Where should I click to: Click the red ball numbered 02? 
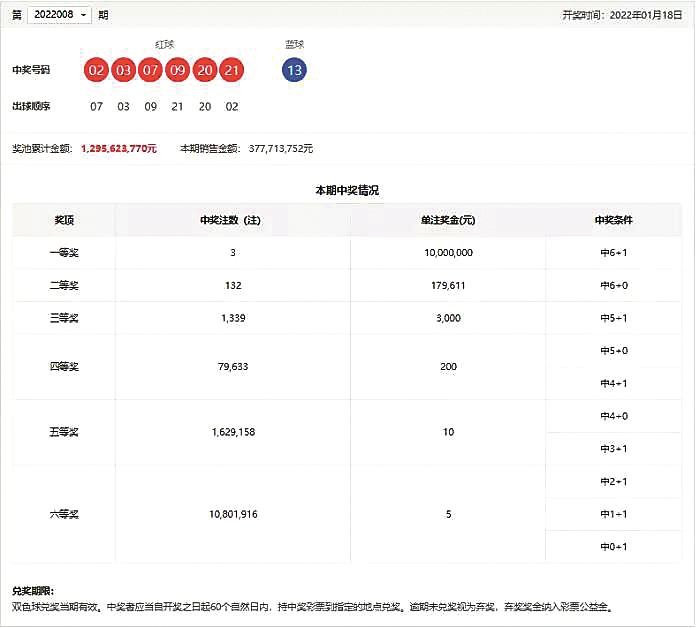[x=97, y=70]
